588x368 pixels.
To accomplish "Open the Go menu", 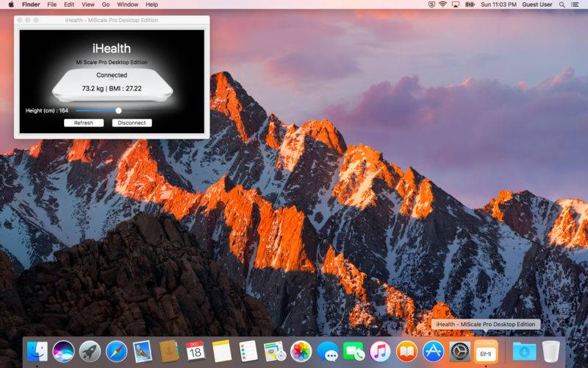I will pos(106,4).
